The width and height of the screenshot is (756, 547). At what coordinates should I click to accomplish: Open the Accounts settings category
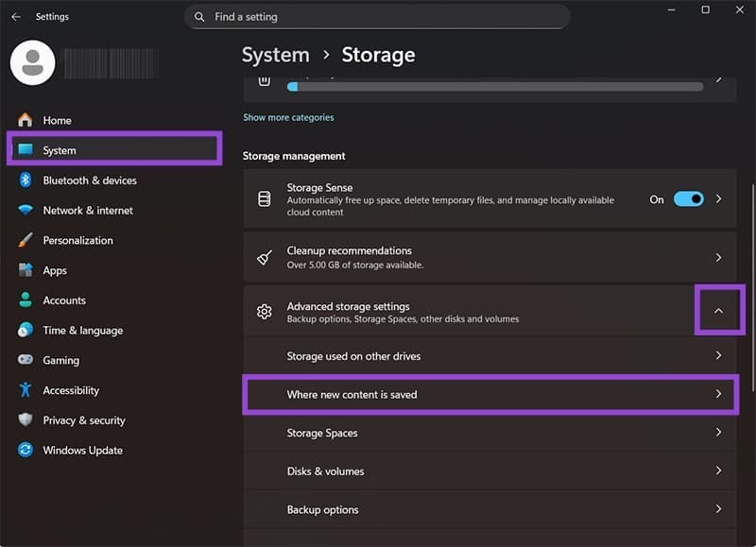[64, 300]
